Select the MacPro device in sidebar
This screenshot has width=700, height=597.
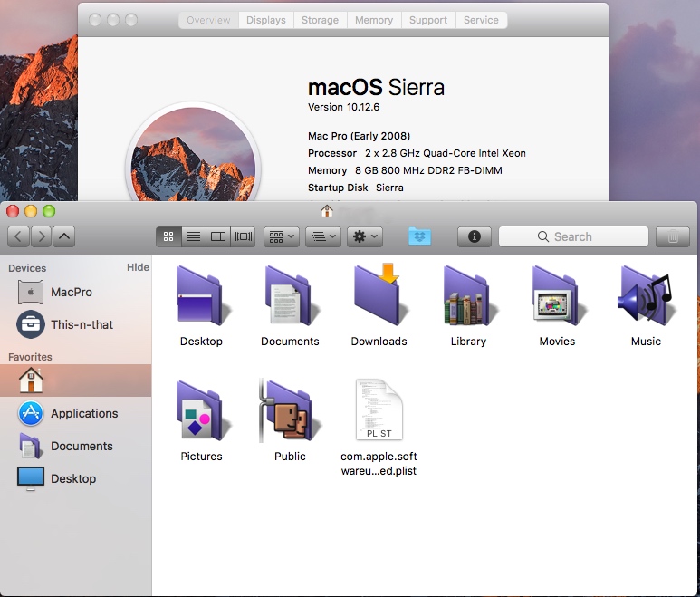pyautogui.click(x=75, y=292)
